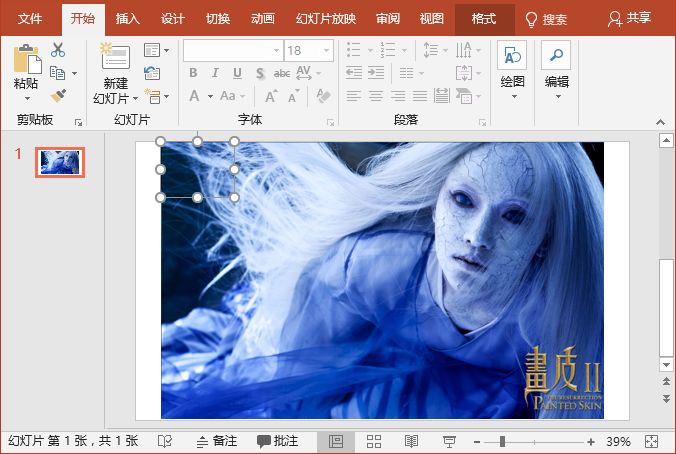This screenshot has height=454, width=676.
Task: Insert a new slide using the New Slide icon
Action: click(x=115, y=56)
